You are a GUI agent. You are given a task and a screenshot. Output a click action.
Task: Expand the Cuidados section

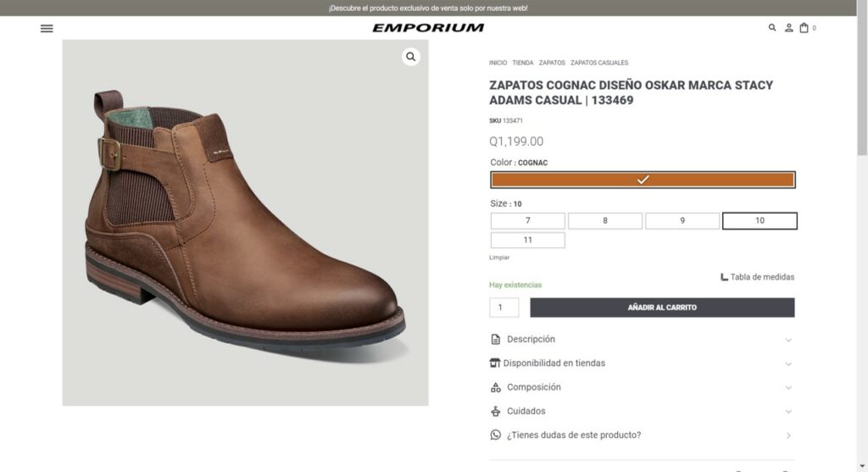pos(642,411)
